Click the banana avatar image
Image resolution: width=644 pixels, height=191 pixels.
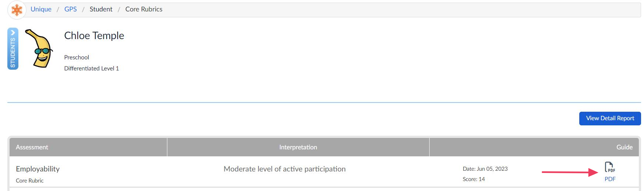pyautogui.click(x=39, y=49)
